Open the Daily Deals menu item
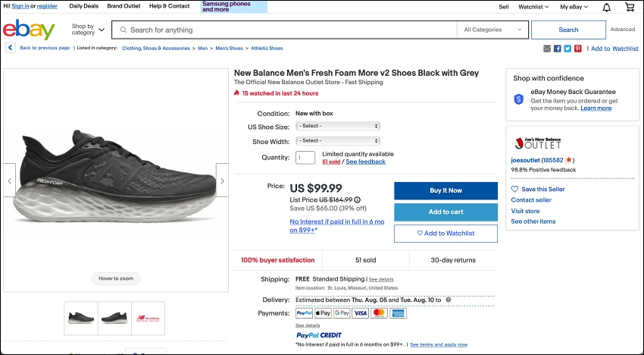This screenshot has height=355, width=644. (84, 6)
